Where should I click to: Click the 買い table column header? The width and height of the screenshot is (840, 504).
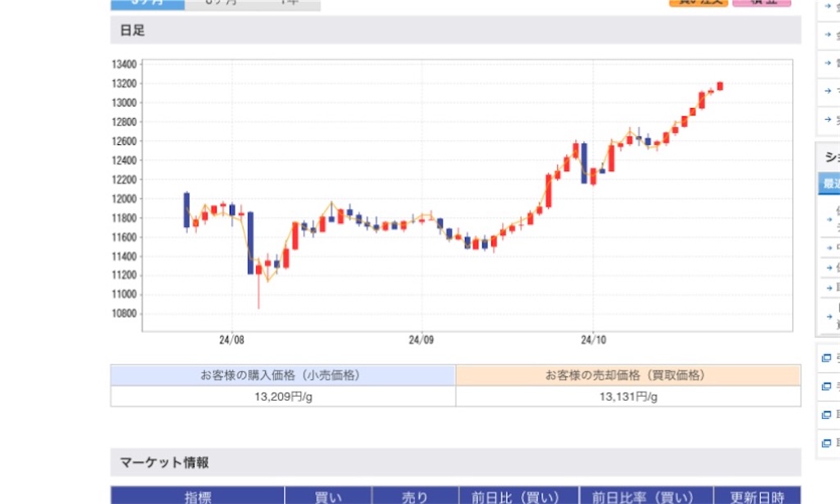point(328,496)
